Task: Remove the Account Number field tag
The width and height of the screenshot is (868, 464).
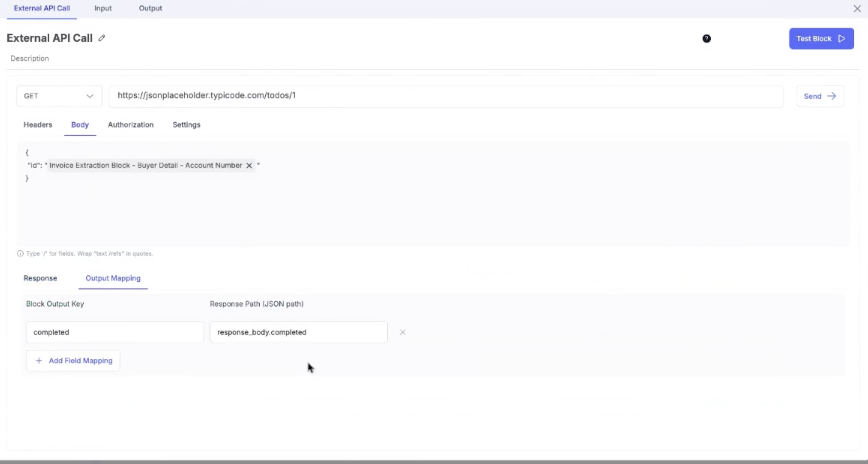Action: pos(249,165)
